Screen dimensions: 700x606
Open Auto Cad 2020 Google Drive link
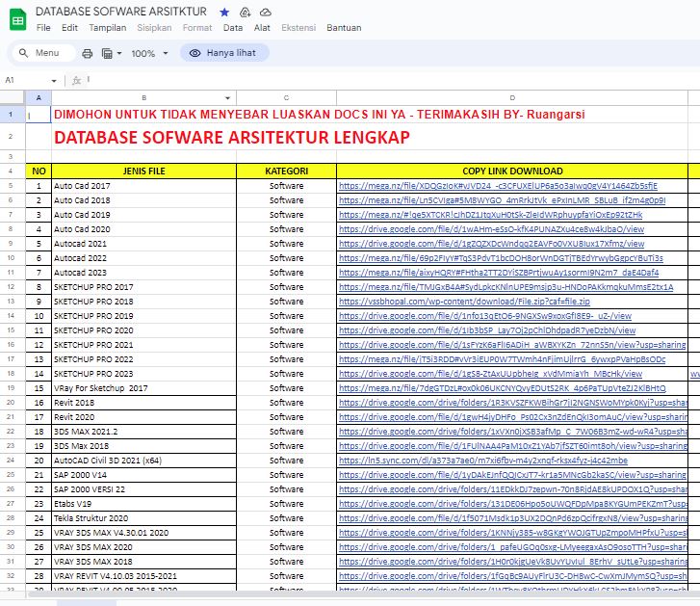(491, 229)
